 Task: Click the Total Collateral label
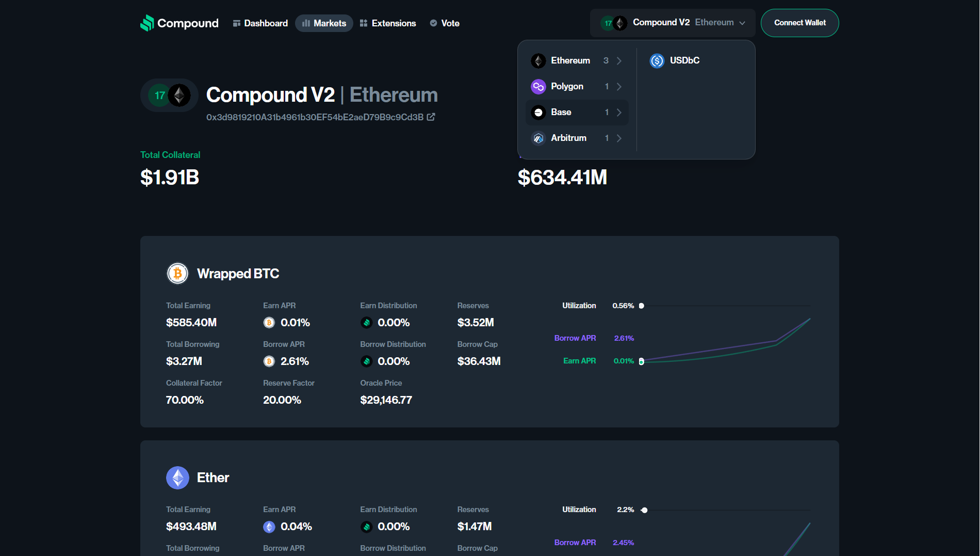(x=170, y=155)
